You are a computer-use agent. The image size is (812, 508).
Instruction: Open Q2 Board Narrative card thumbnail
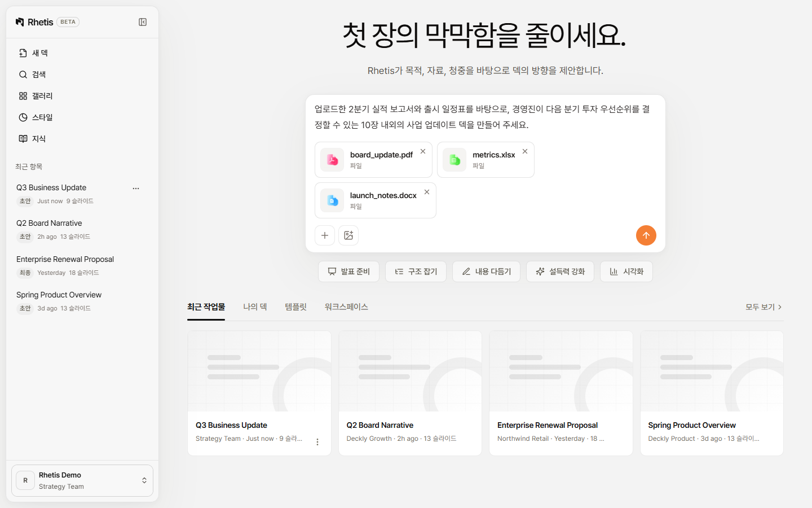coord(410,371)
